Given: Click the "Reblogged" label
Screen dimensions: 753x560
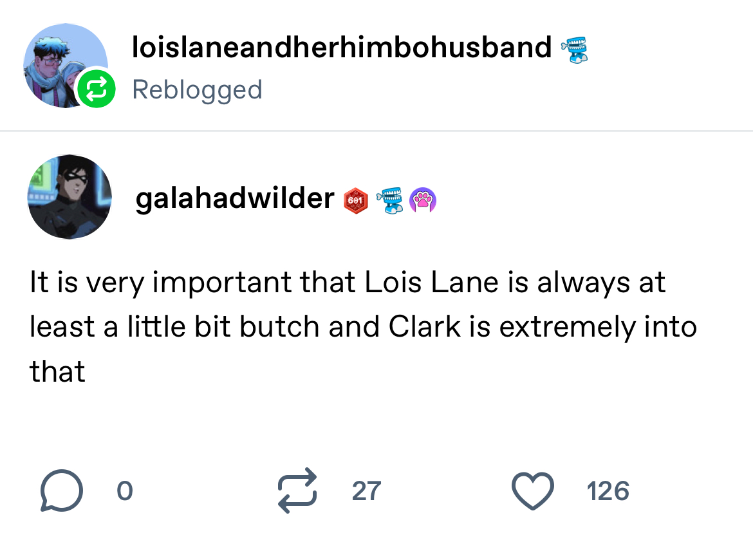Looking at the screenshot, I should 197,89.
